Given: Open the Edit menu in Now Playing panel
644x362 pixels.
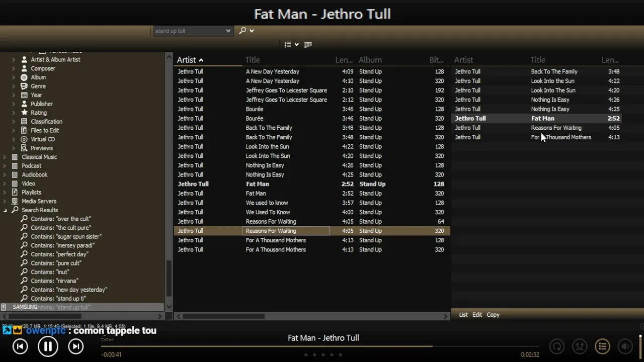Looking at the screenshot, I should pos(477,315).
